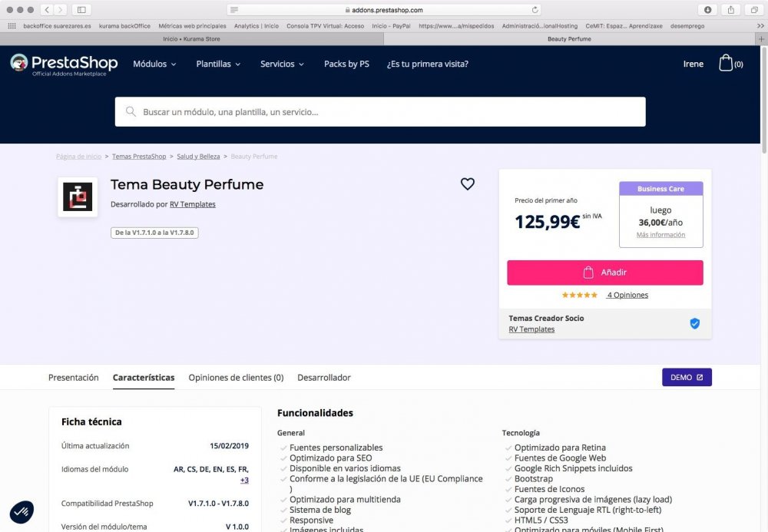Click the verified partner shield badge
This screenshot has height=532, width=768.
694,324
